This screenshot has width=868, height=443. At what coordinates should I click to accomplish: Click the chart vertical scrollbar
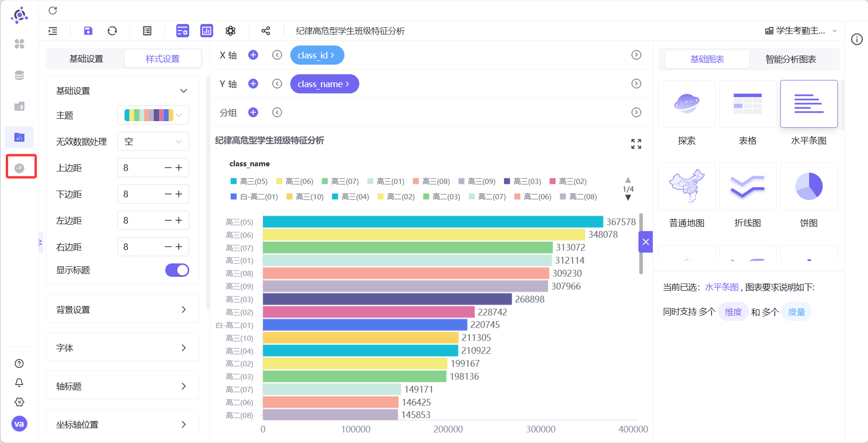click(641, 244)
